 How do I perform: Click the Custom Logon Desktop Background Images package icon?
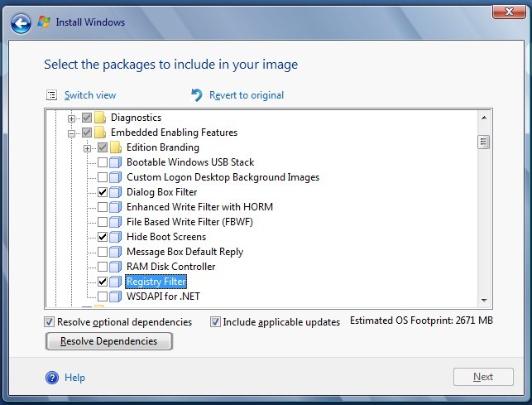tap(116, 177)
